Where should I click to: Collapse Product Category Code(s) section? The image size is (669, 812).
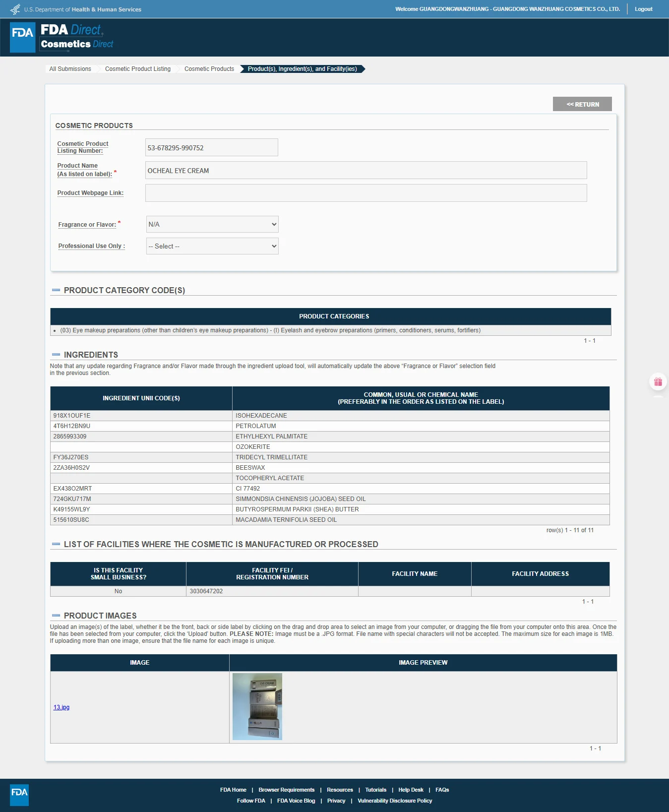point(56,290)
